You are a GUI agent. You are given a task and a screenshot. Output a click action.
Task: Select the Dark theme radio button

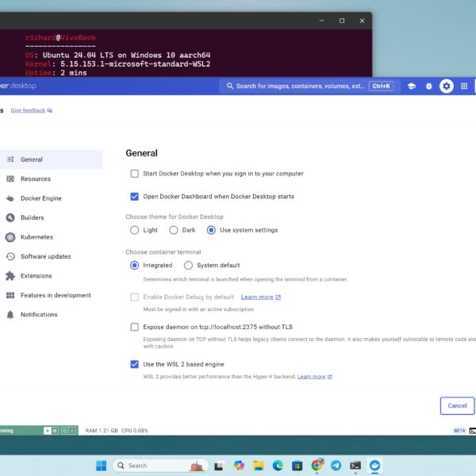pos(174,230)
